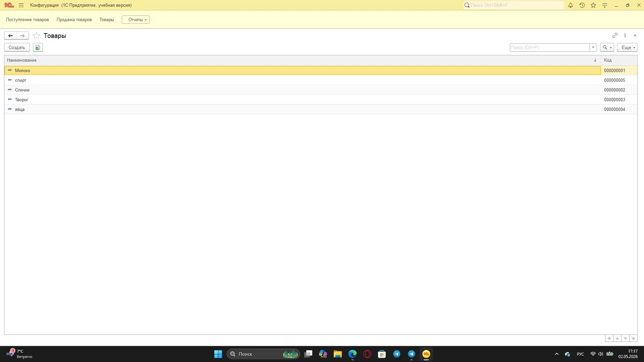Open the magnifier search options dropdown
Screen dimensions: 644x362
(607, 48)
